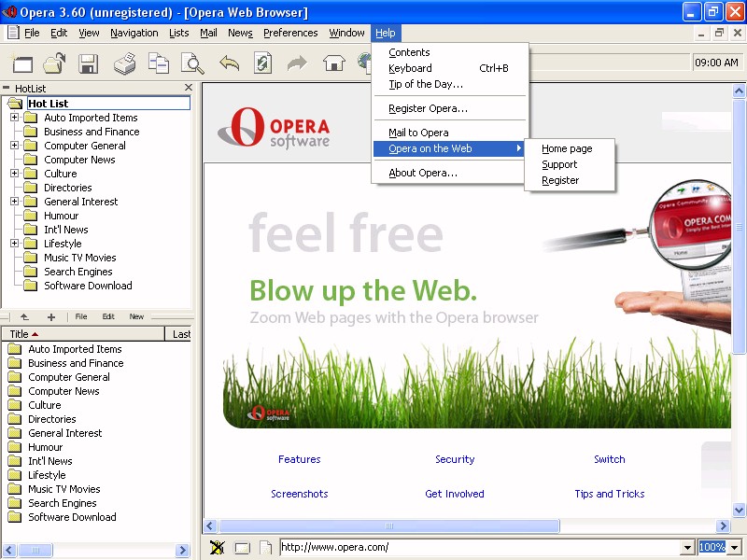Open the Screenshots link
The image size is (747, 560).
tap(300, 494)
